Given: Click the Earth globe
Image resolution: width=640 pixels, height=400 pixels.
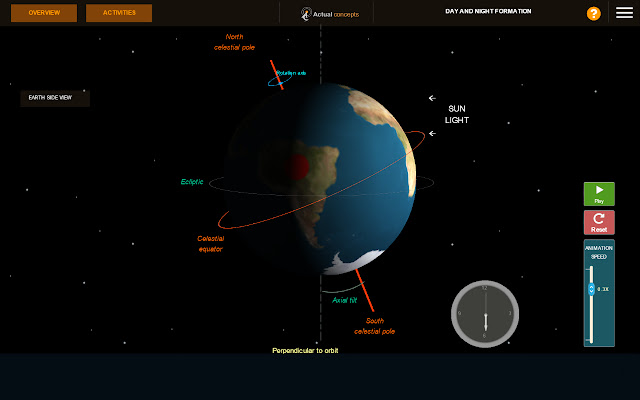Looking at the screenshot, I should click(319, 179).
